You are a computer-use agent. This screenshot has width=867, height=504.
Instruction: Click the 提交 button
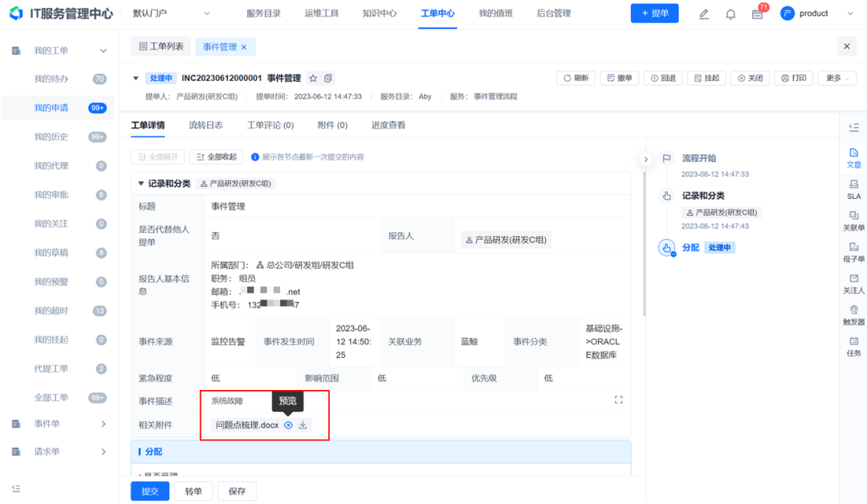tap(150, 491)
